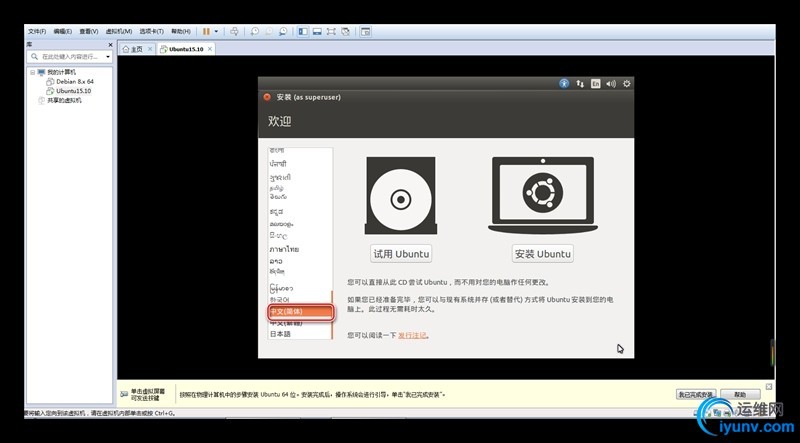Click the take snapshot clock icon

[254, 32]
